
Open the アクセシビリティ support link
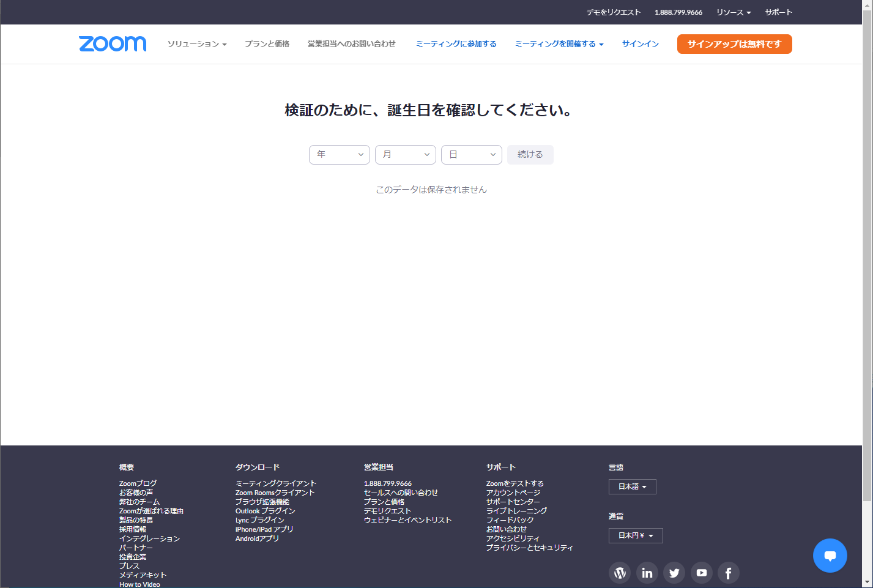coord(513,538)
